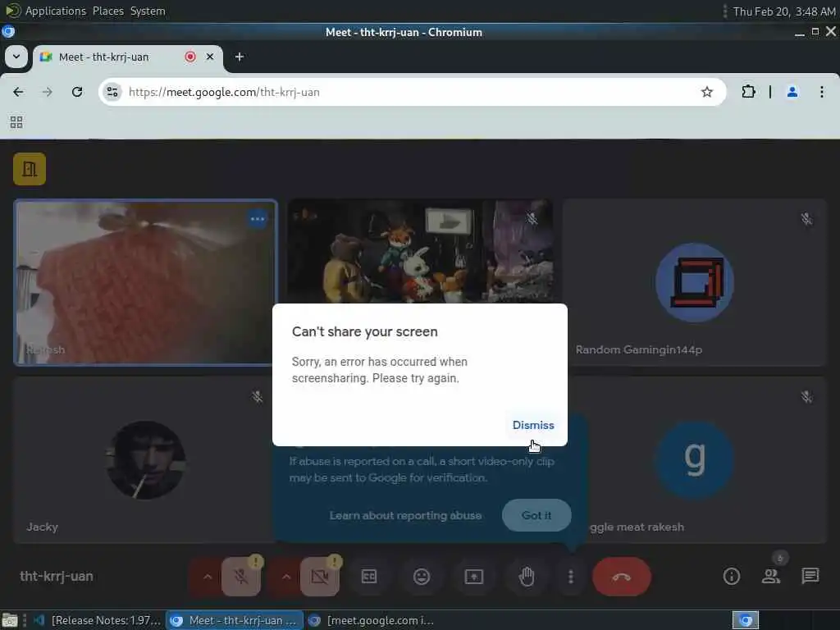The height and width of the screenshot is (630, 840).
Task: Click the yellow door icon at top left
Action: (x=30, y=169)
